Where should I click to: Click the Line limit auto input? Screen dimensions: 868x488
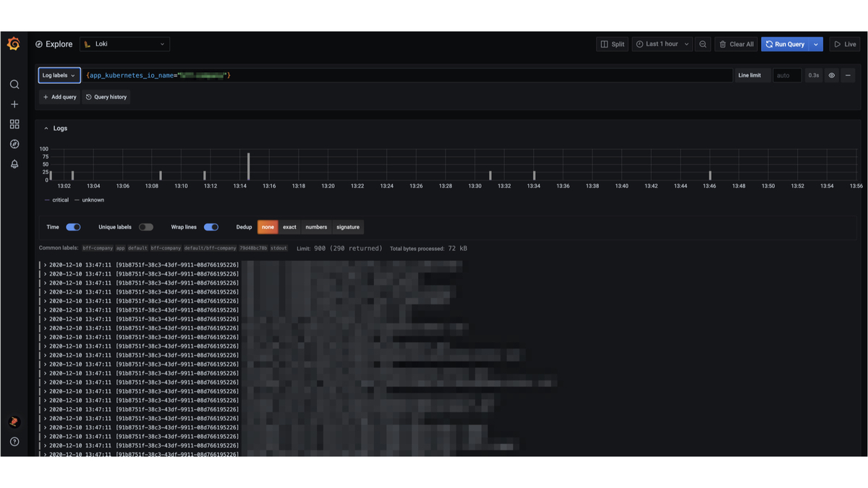(787, 75)
